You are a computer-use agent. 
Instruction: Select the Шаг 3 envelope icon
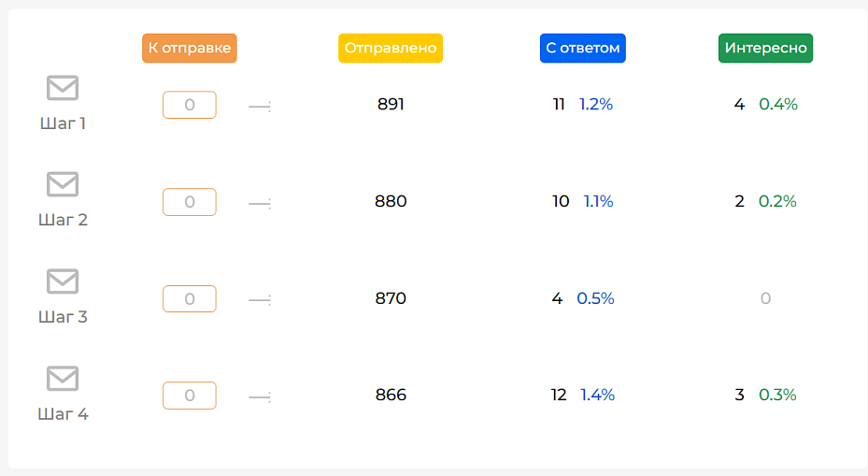click(63, 281)
